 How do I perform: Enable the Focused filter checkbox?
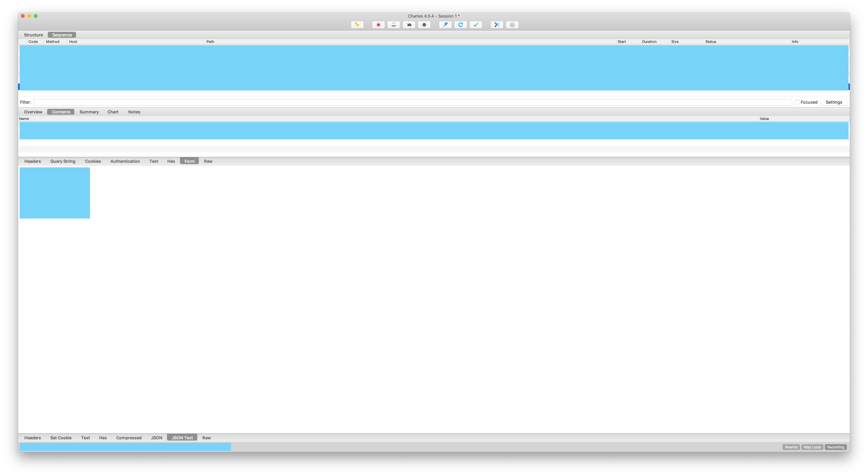pyautogui.click(x=797, y=102)
